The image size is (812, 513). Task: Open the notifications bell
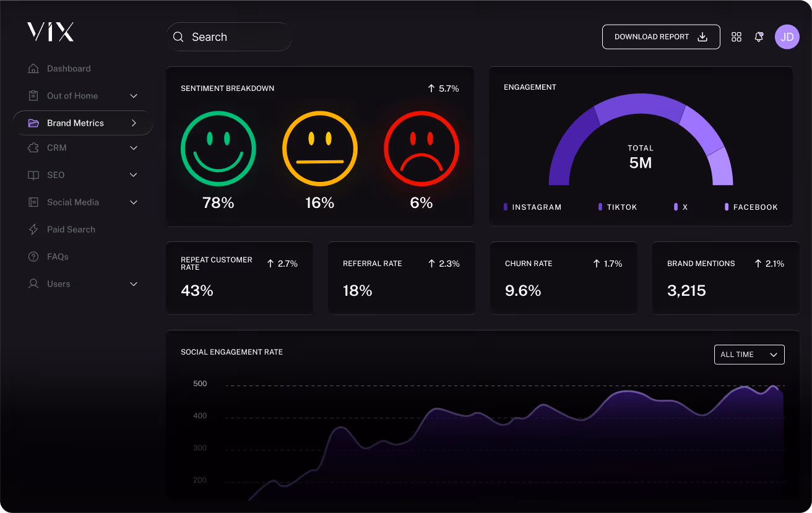[759, 37]
